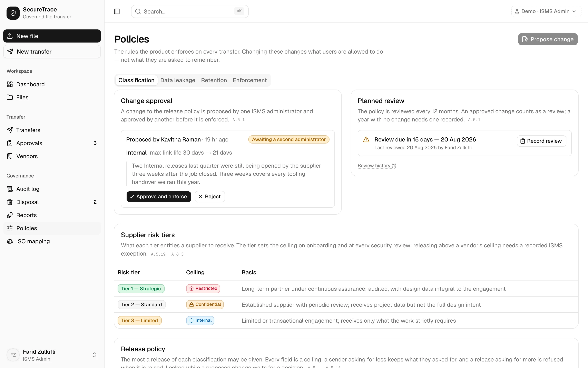Open the Review history (1) link
This screenshot has height=368, width=588.
pyautogui.click(x=377, y=166)
